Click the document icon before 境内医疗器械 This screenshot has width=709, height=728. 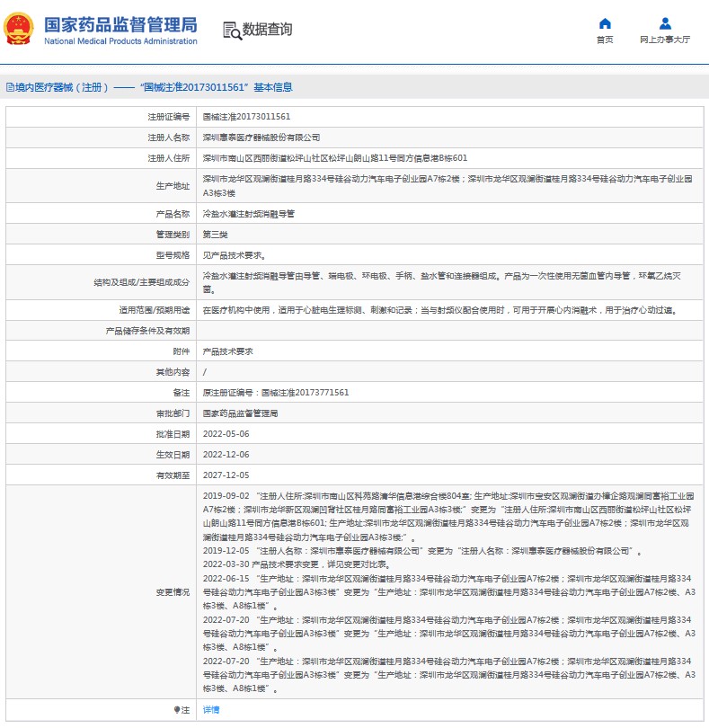(10, 87)
